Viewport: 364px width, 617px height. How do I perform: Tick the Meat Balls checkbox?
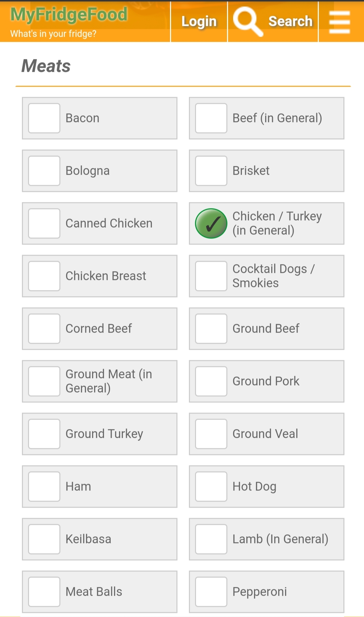tap(44, 592)
